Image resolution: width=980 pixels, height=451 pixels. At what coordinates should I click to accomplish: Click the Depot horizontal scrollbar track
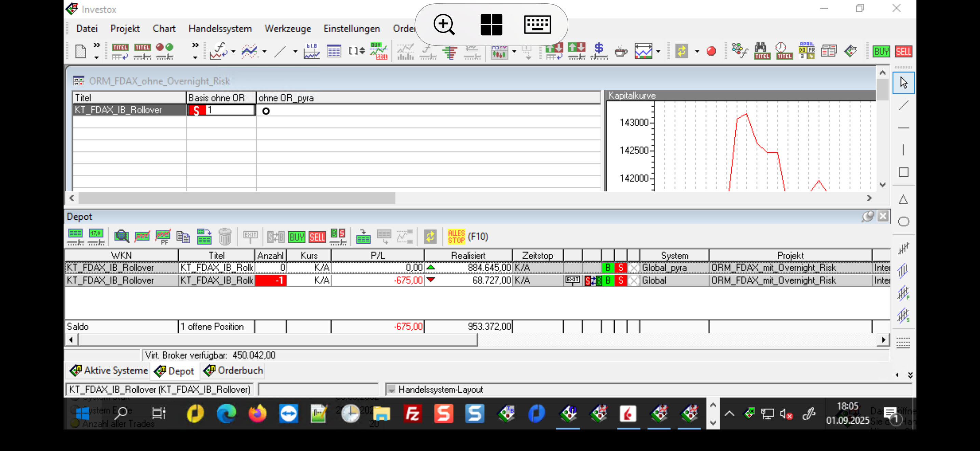pyautogui.click(x=677, y=340)
